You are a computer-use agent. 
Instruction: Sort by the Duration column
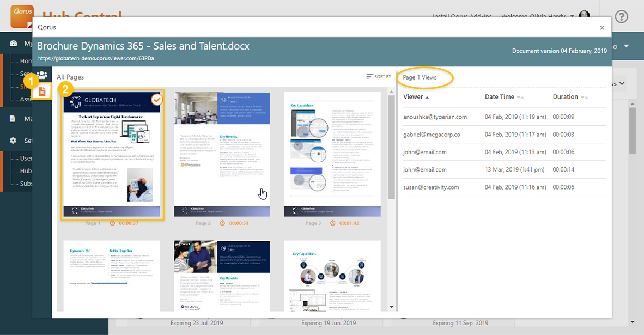[x=570, y=97]
